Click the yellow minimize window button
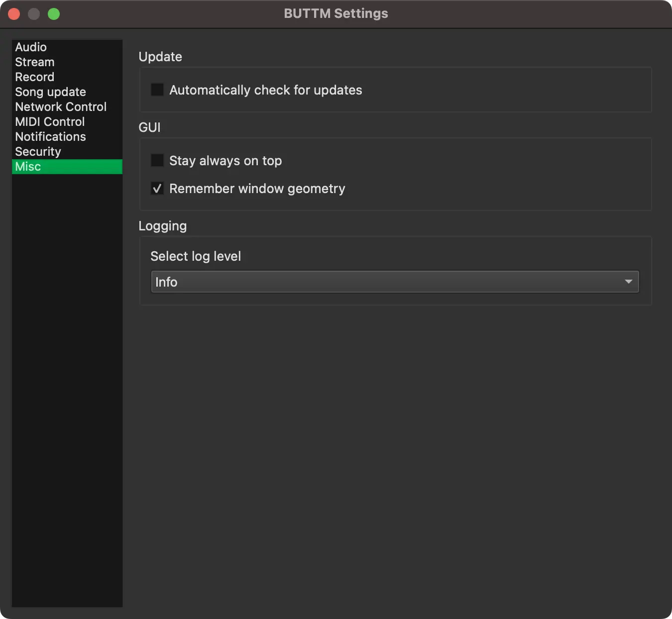 33,14
